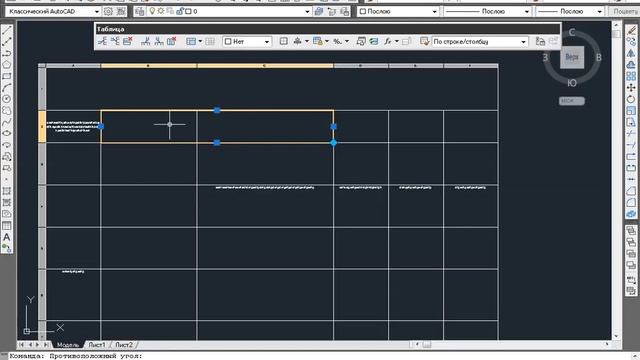This screenshot has width=640, height=360.
Task: Click the Merge cells icon
Action: [x=191, y=41]
